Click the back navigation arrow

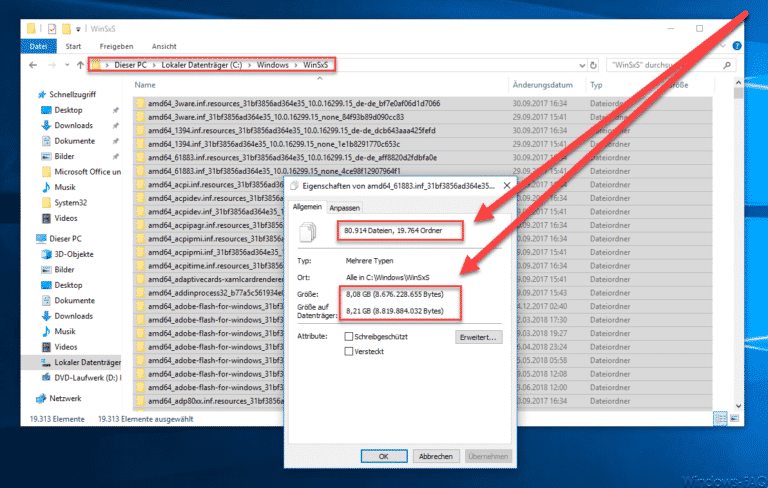(33, 65)
